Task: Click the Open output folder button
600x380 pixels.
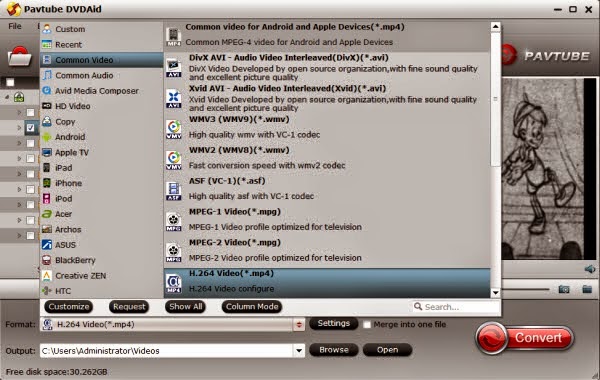Action: point(387,350)
